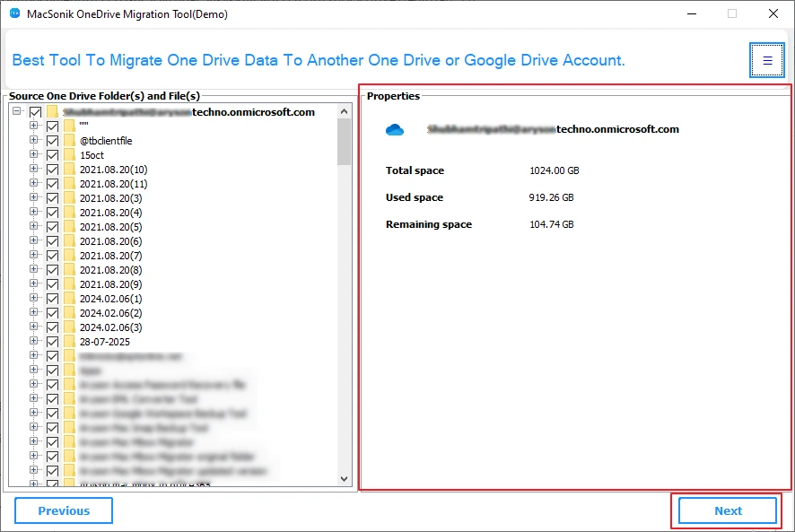Toggle checkbox for 2021.08.20(3)
Screen dimensions: 795x532
coord(52,198)
